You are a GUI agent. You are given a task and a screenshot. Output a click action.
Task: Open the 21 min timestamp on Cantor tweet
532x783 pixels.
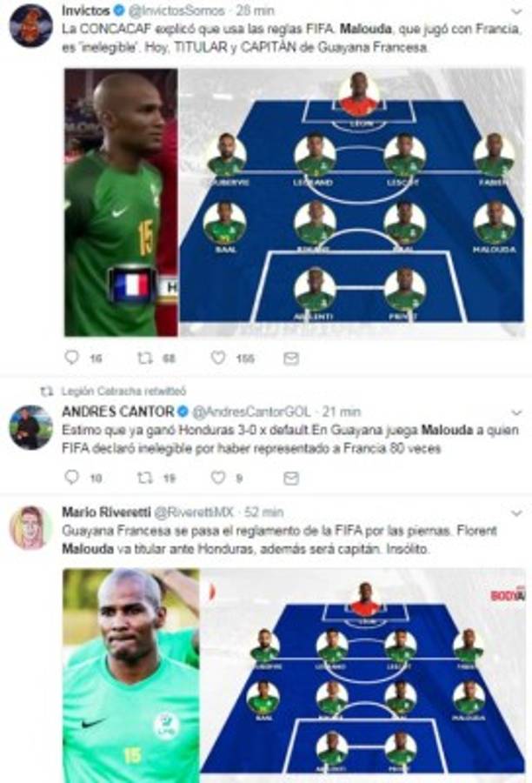coord(342,412)
